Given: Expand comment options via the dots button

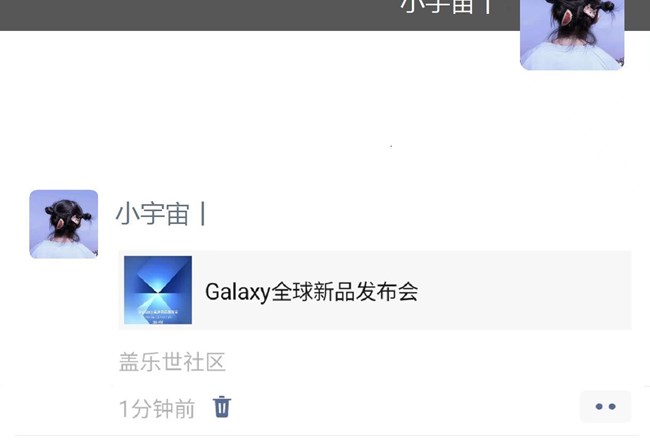Looking at the screenshot, I should coord(605,406).
